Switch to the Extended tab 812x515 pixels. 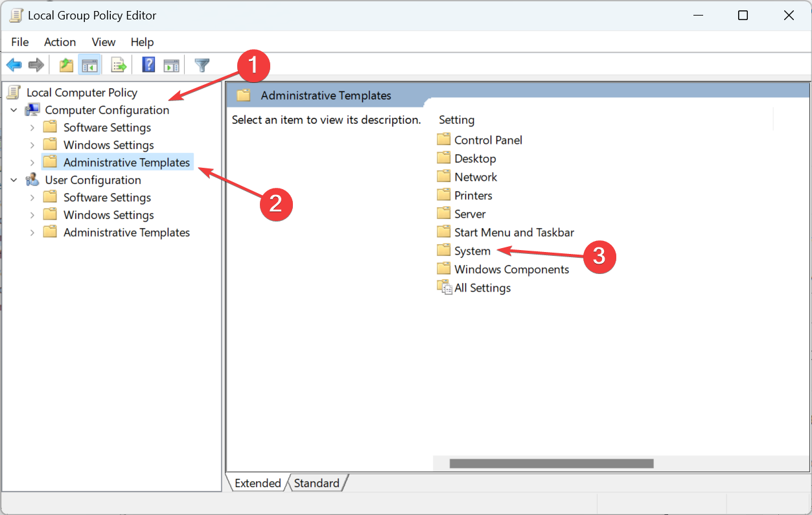click(x=257, y=483)
